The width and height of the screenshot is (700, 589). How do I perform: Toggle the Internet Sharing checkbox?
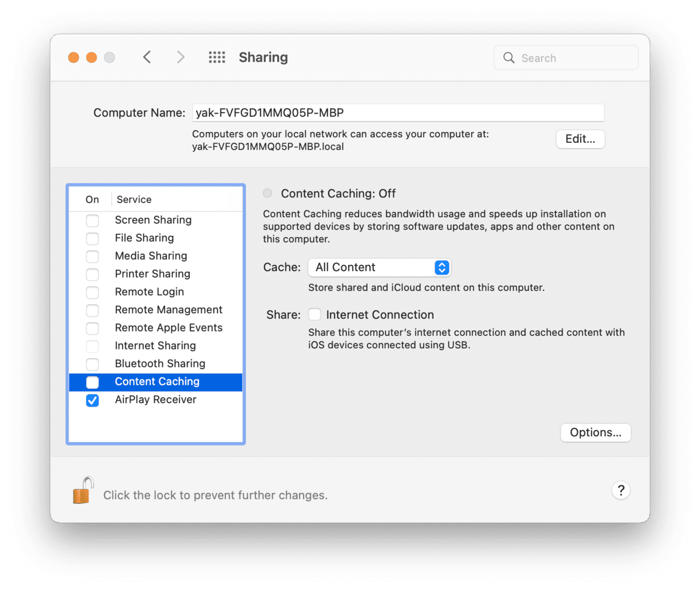click(92, 345)
